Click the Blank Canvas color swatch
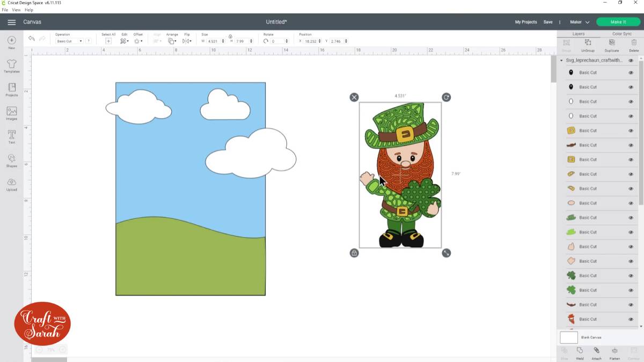644x362 pixels. pyautogui.click(x=569, y=337)
